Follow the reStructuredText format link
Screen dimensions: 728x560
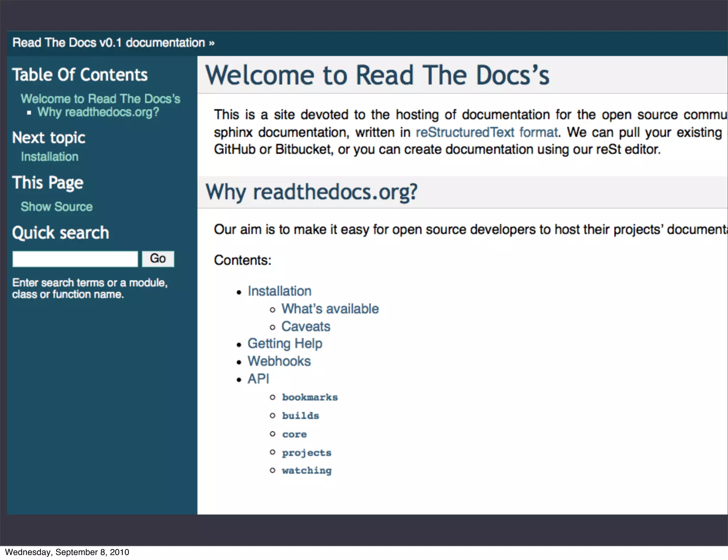tap(487, 133)
